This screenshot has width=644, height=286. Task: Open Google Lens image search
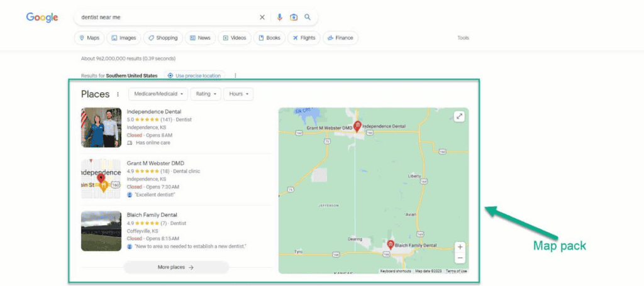click(294, 18)
